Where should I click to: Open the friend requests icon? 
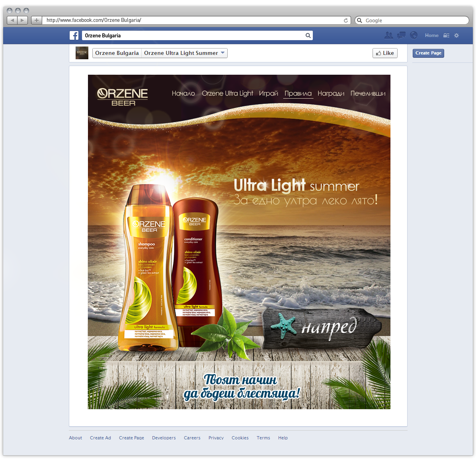pos(388,35)
